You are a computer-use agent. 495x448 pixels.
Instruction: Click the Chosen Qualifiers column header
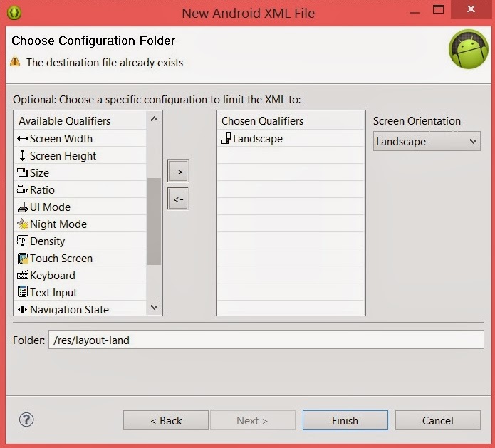tap(291, 120)
